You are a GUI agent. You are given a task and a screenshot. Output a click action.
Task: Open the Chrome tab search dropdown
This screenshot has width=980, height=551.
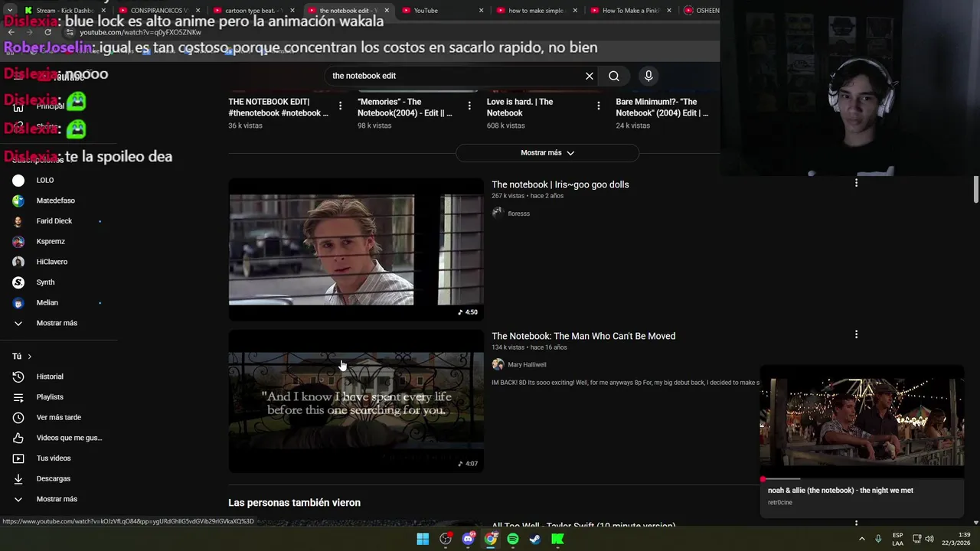click(10, 11)
